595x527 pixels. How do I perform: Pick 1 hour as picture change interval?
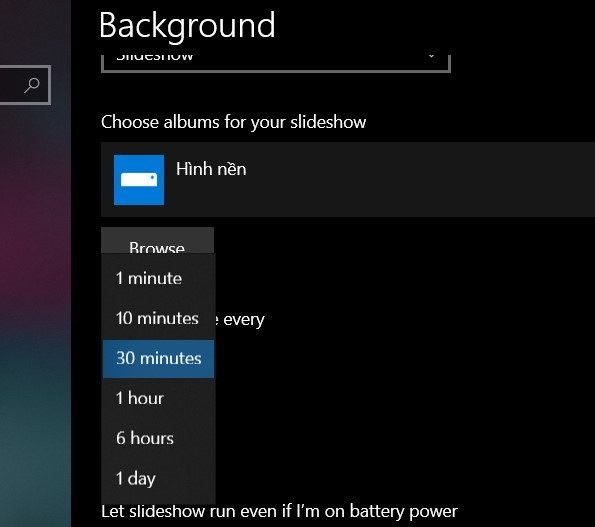(x=158, y=398)
